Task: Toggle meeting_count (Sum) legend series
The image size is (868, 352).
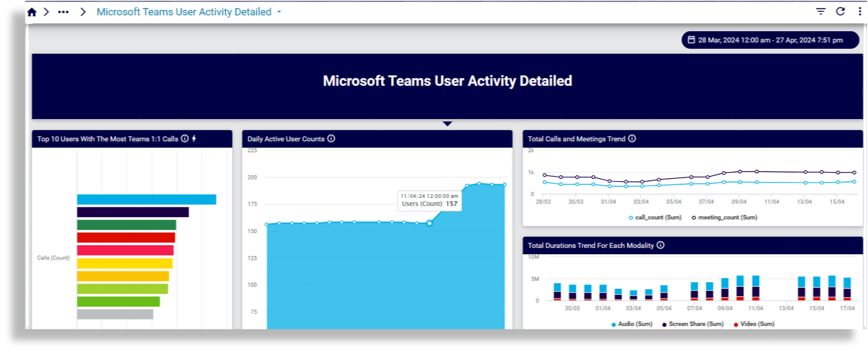Action: (724, 218)
